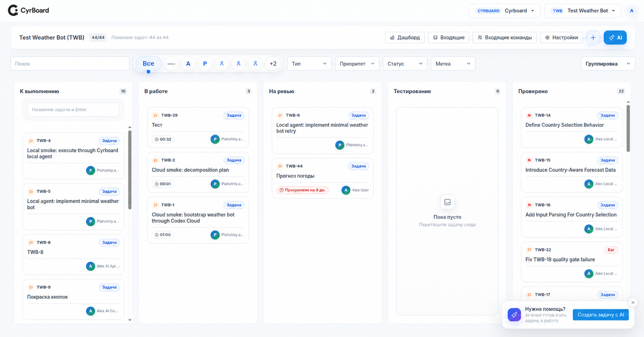This screenshot has width=644, height=337.
Task: Open the AI assistant button
Action: tap(615, 38)
